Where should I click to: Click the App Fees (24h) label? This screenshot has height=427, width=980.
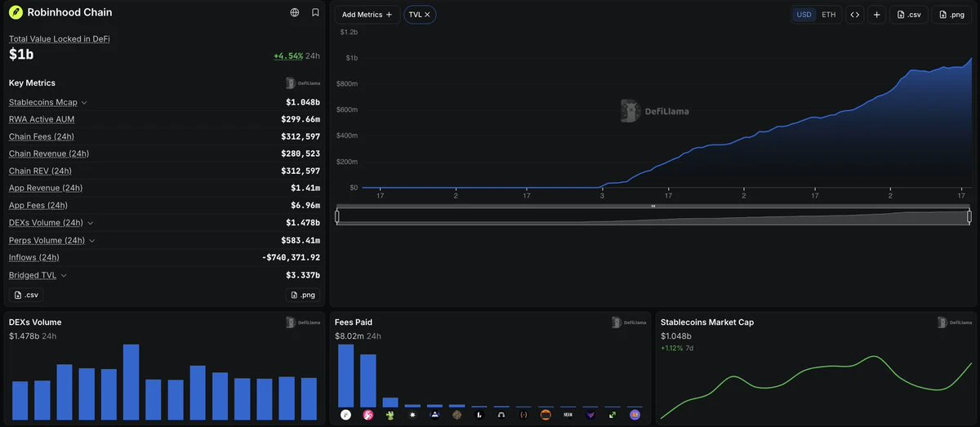[x=38, y=206]
